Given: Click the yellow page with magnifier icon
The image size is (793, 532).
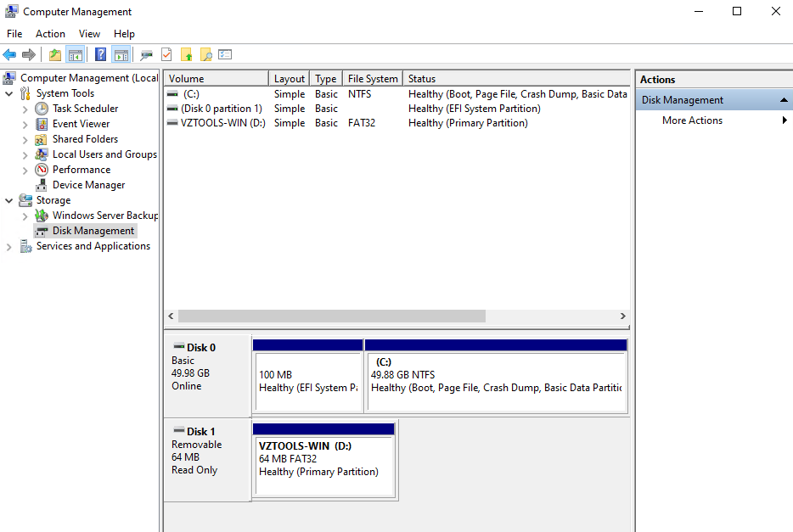Looking at the screenshot, I should click(205, 54).
